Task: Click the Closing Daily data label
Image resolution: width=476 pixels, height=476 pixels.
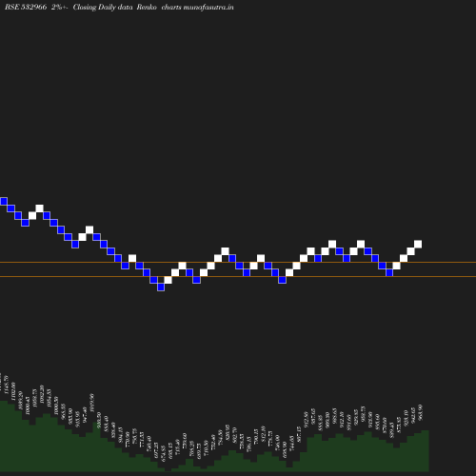Action: coord(103,8)
